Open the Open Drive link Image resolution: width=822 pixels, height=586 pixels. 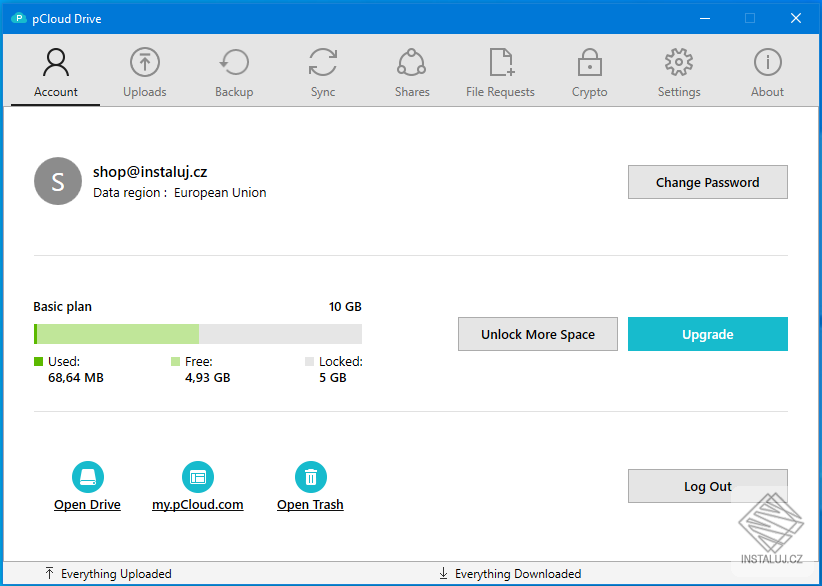pyautogui.click(x=88, y=504)
